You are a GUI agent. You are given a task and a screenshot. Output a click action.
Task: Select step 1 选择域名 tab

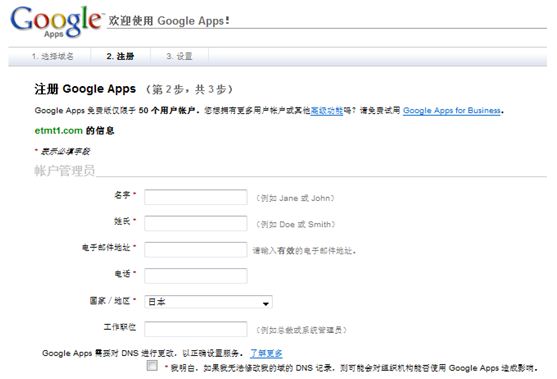(x=53, y=56)
